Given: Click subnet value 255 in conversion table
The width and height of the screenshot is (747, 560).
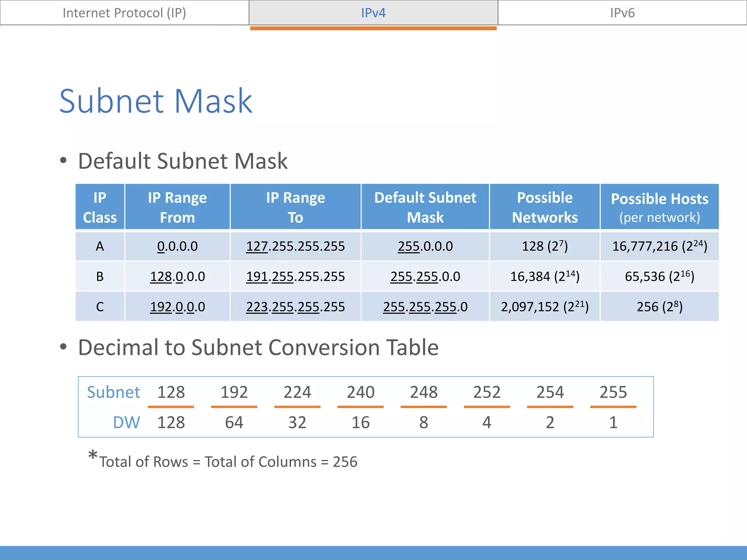Looking at the screenshot, I should 613,392.
